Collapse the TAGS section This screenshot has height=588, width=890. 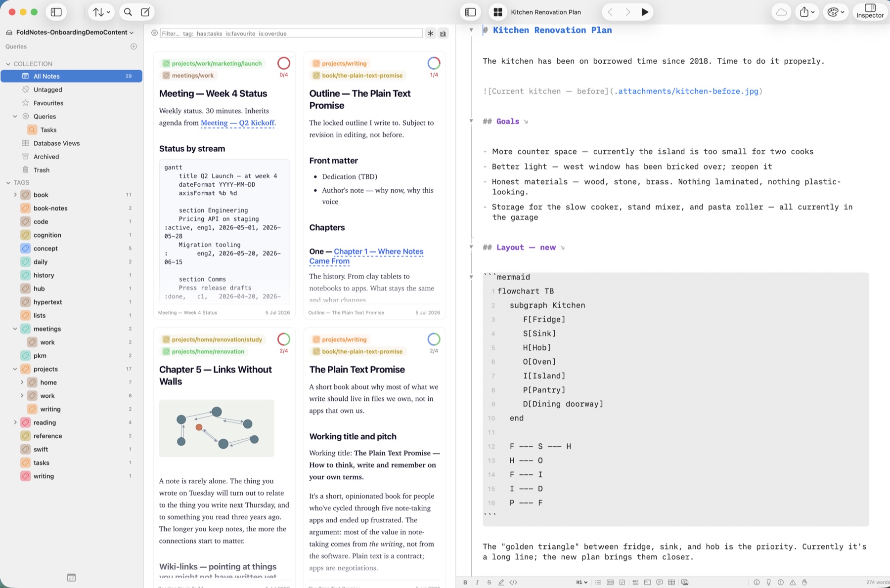coord(8,182)
